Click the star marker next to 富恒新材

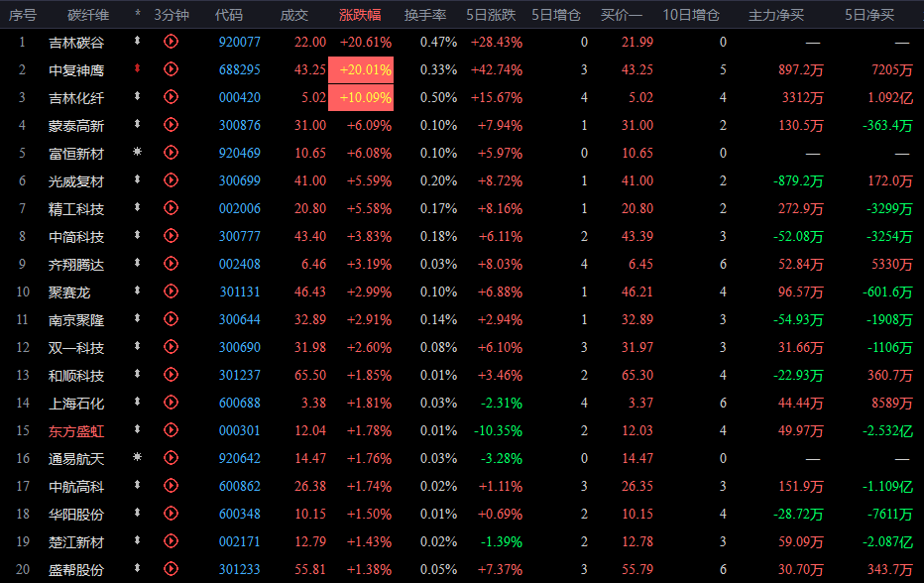point(138,153)
